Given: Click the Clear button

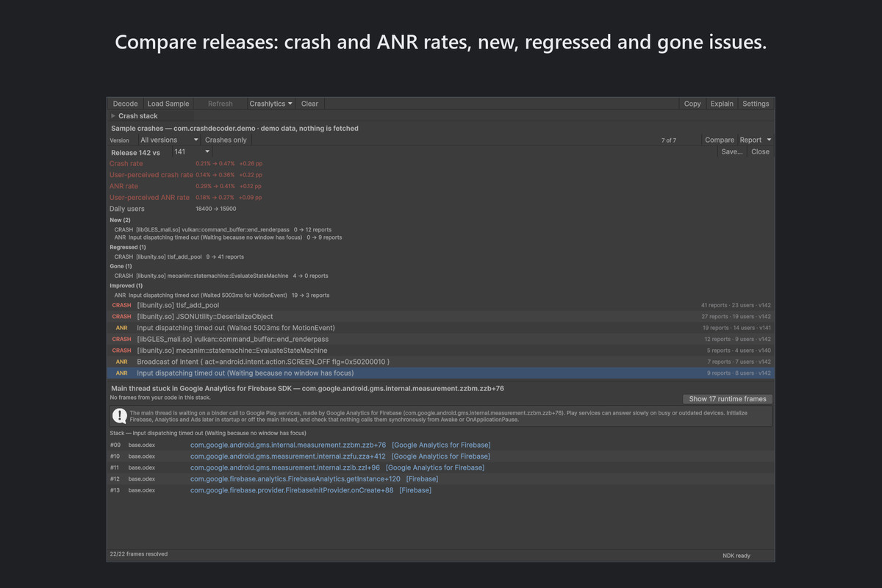Looking at the screenshot, I should [x=309, y=104].
